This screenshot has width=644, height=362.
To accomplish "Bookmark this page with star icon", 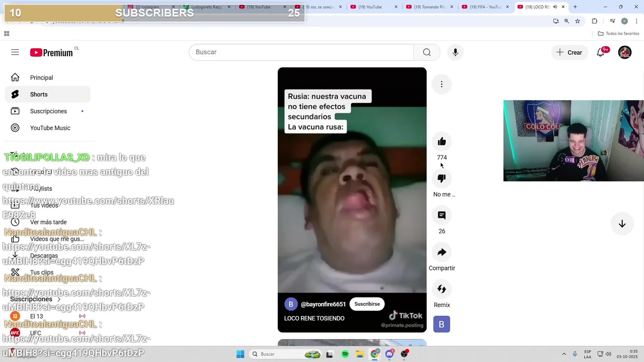I will pyautogui.click(x=578, y=21).
